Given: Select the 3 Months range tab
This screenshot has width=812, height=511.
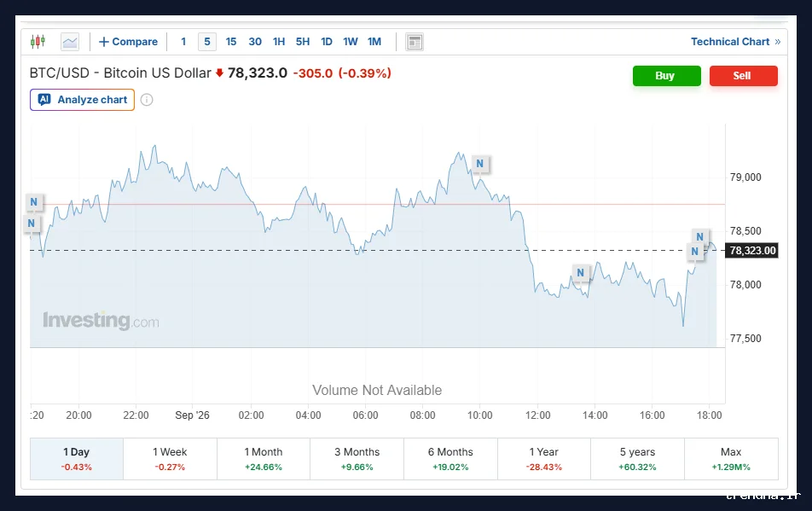Looking at the screenshot, I should tap(357, 459).
